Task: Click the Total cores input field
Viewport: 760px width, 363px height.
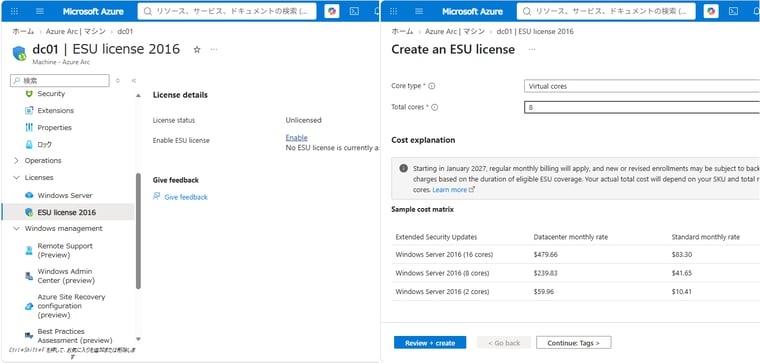Action: pyautogui.click(x=642, y=107)
